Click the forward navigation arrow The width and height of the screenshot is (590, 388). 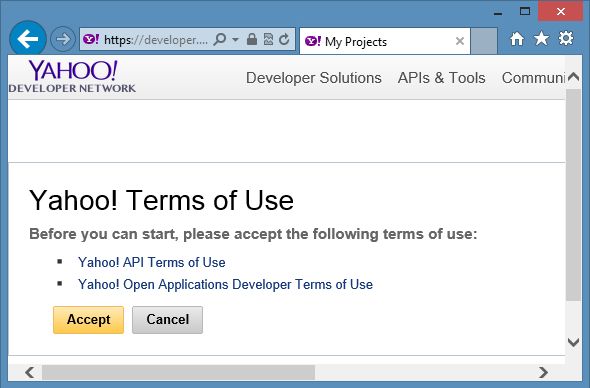click(x=62, y=39)
